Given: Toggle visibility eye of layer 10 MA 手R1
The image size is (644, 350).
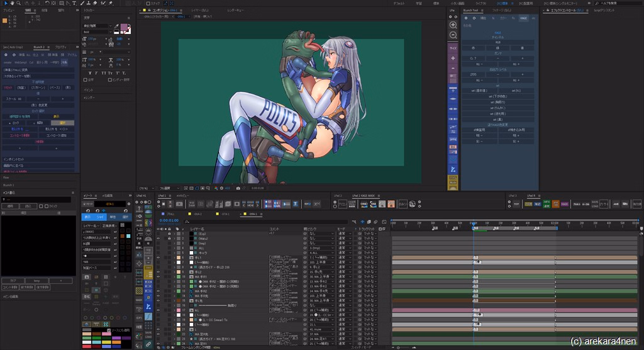Looking at the screenshot, I should (158, 277).
